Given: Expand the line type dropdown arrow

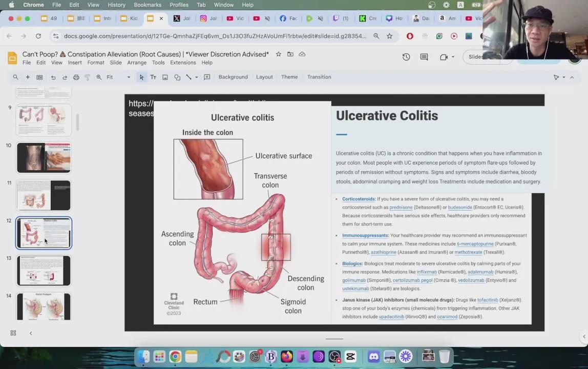Looking at the screenshot, I should (197, 77).
